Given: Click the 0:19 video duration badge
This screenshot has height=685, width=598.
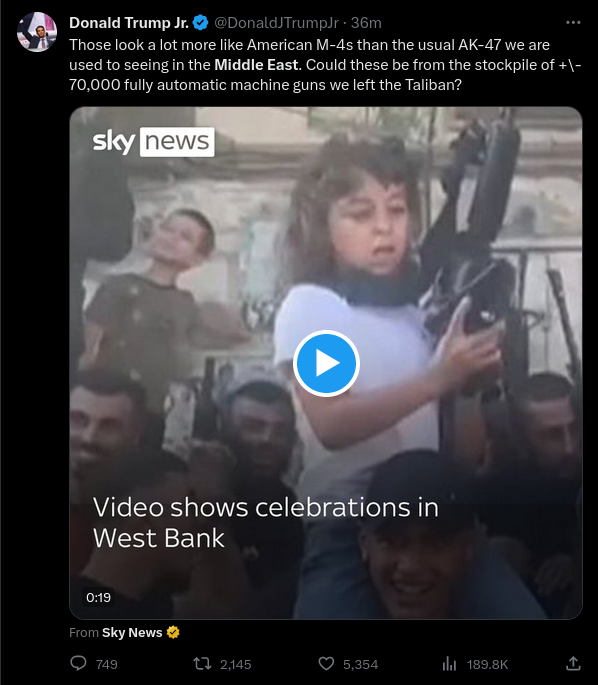Looking at the screenshot, I should point(98,597).
